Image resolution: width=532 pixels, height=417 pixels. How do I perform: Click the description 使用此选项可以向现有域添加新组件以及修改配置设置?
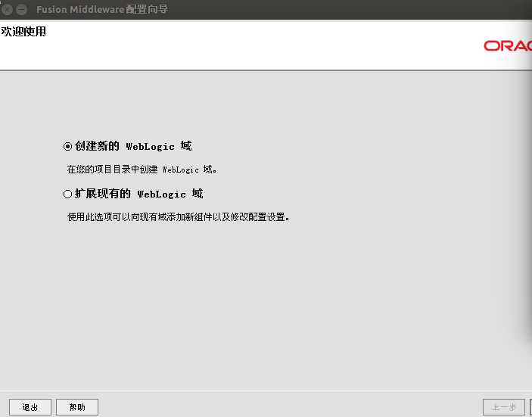[179, 216]
